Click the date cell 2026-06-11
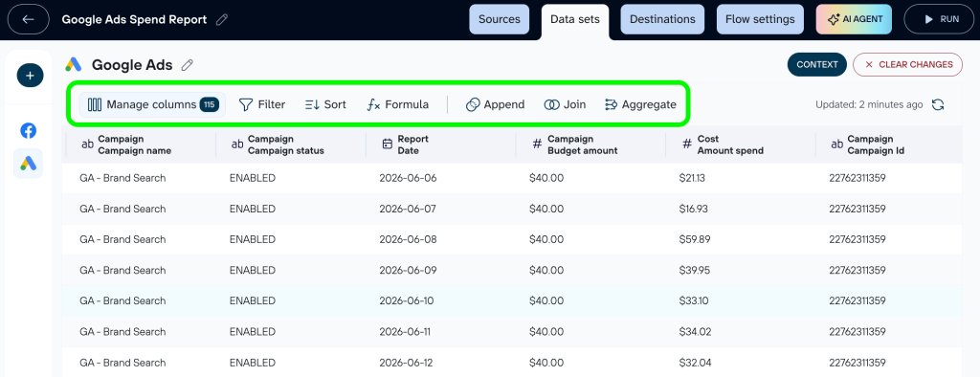980x377 pixels. pos(405,331)
